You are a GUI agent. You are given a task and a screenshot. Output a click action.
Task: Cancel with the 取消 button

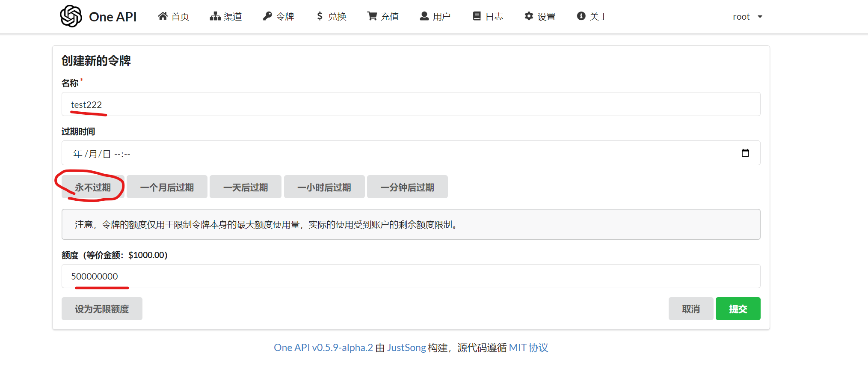(x=691, y=309)
